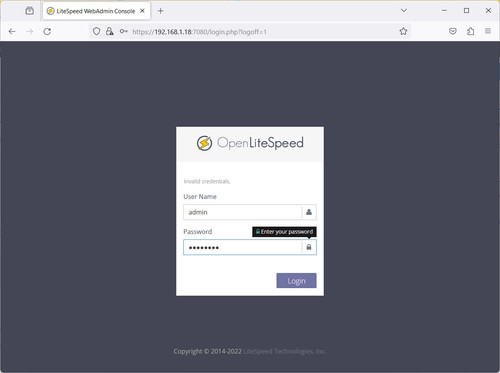
Task: Maximize the browser window
Action: (x=466, y=11)
